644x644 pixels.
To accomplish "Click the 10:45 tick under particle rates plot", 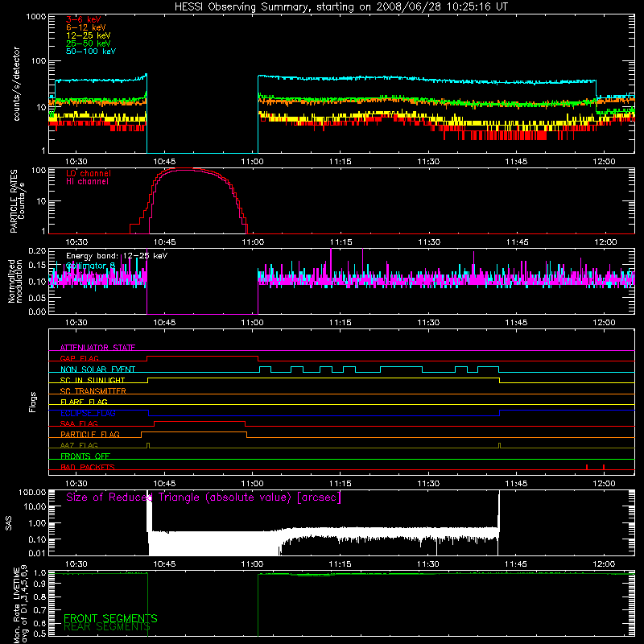I will [x=165, y=242].
